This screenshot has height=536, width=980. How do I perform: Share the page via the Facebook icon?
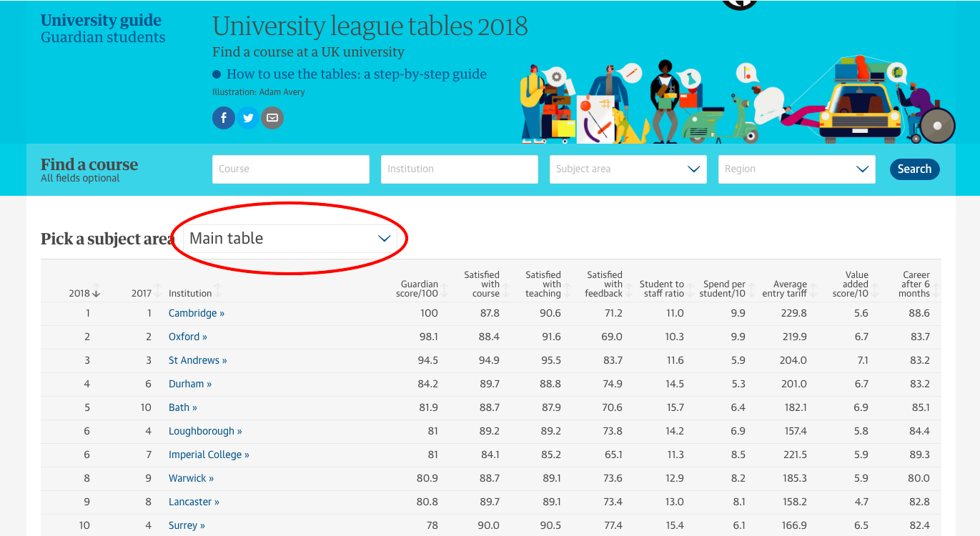click(x=223, y=117)
